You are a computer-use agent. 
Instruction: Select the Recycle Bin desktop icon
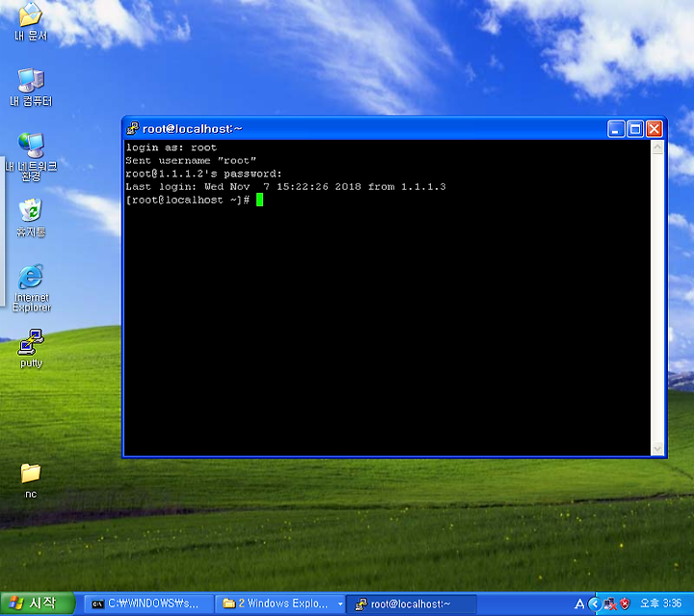point(31,218)
